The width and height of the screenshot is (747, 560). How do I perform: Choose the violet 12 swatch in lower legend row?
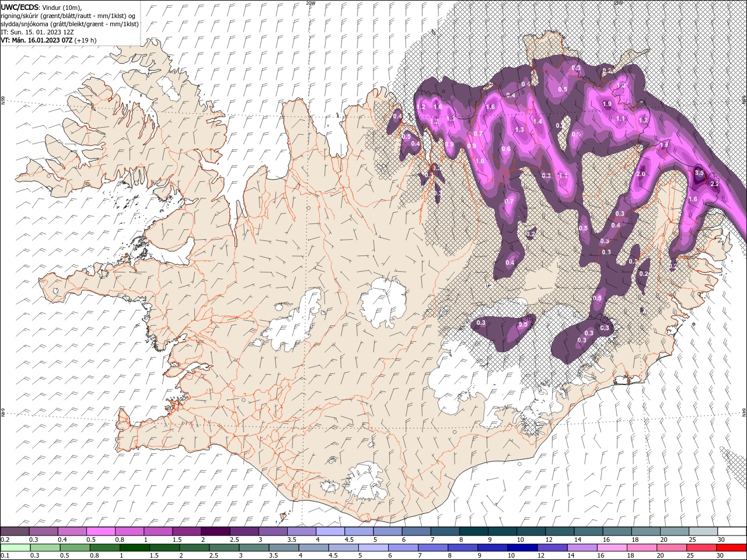(552, 548)
